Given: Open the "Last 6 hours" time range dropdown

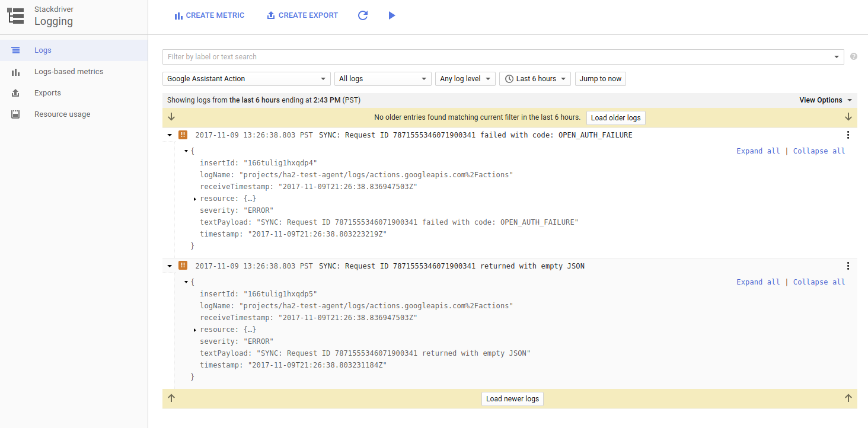Looking at the screenshot, I should point(534,78).
